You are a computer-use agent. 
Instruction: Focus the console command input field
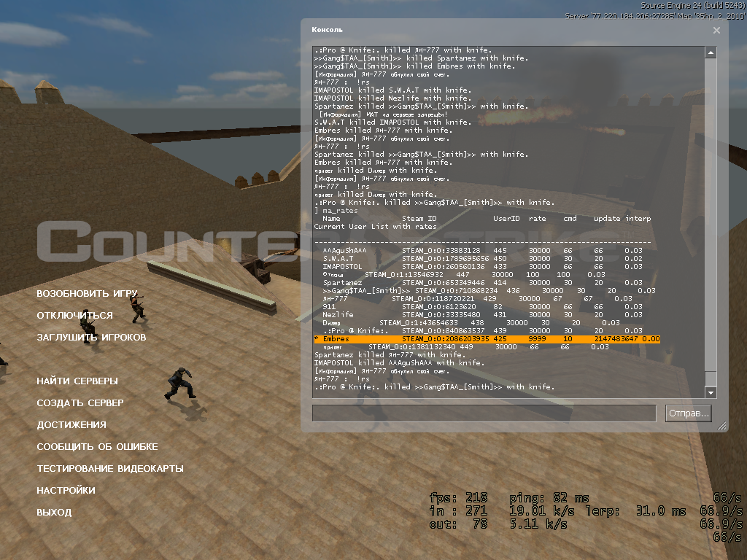pyautogui.click(x=484, y=413)
